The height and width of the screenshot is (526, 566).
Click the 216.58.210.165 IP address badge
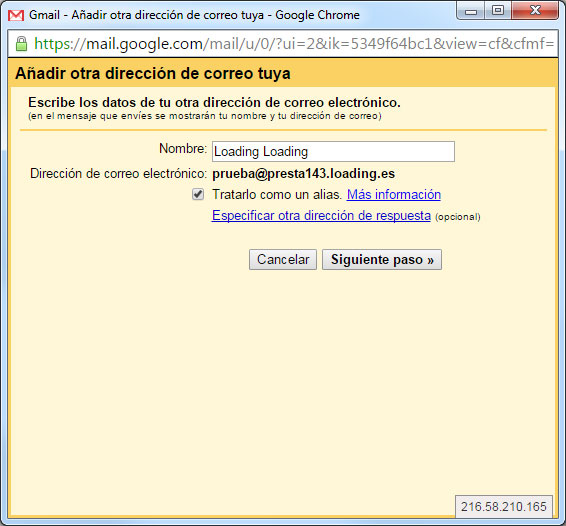[504, 507]
